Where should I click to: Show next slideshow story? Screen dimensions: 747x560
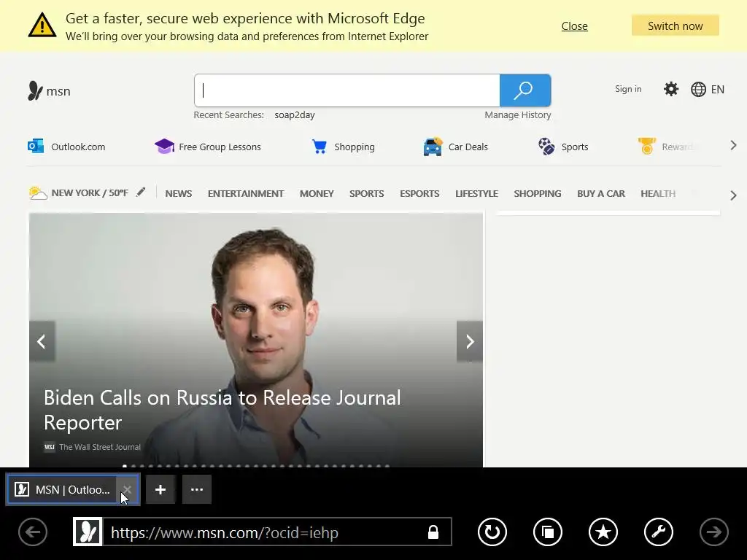pos(470,341)
